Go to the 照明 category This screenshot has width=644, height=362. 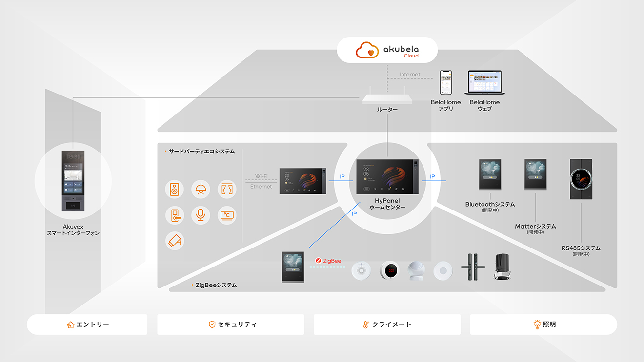(x=543, y=324)
